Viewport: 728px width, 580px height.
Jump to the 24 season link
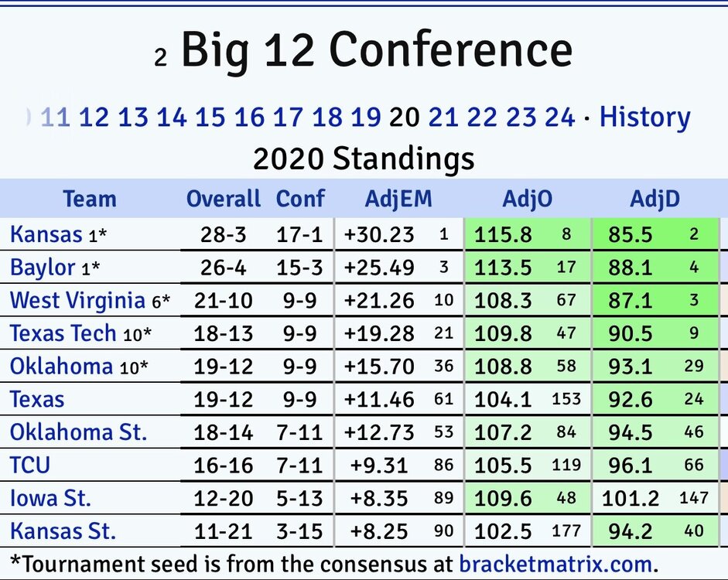tap(559, 118)
